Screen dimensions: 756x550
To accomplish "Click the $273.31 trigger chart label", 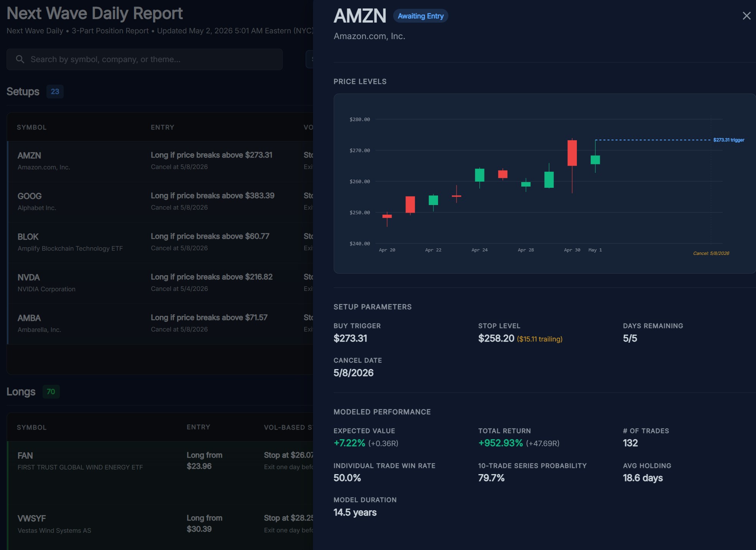I will point(728,140).
